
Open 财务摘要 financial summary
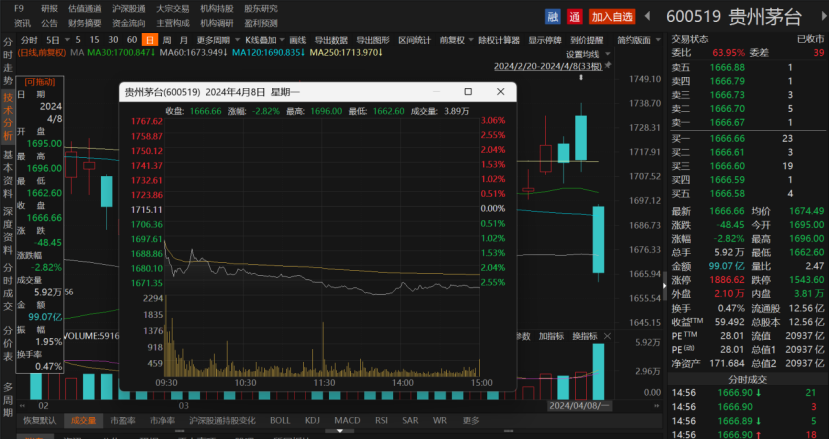point(85,23)
